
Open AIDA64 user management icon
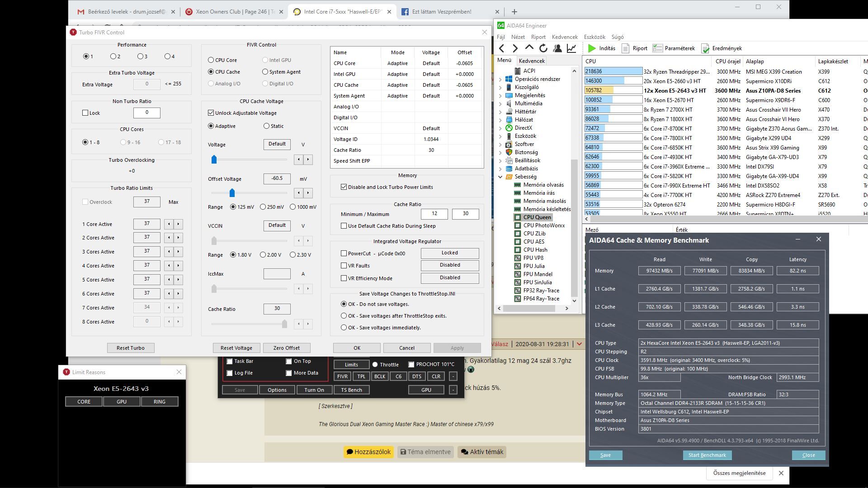557,48
